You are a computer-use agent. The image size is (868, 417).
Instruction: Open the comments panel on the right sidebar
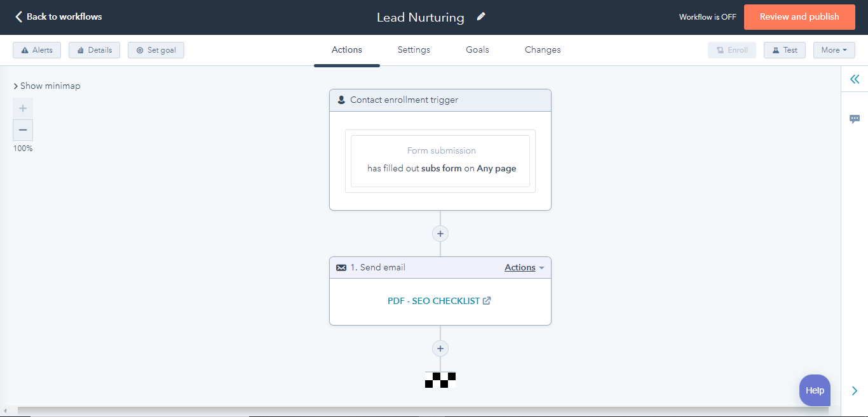click(855, 118)
